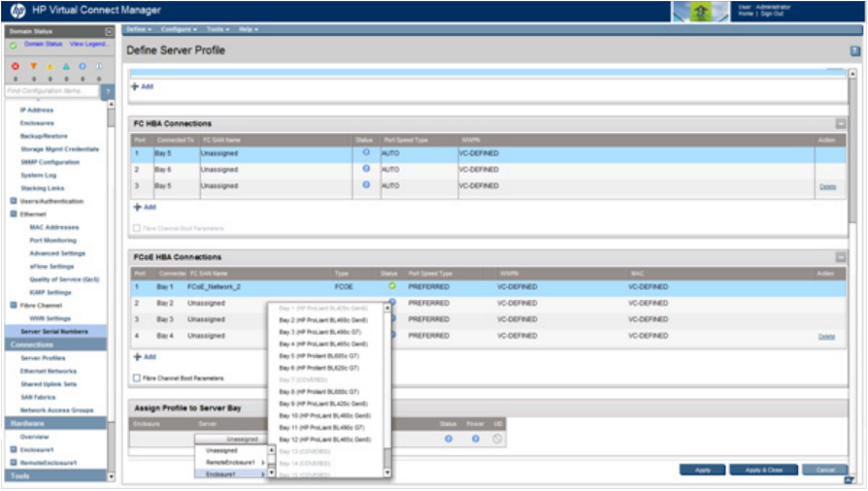
Task: Open the help icon for Define Server Profile
Action: [x=855, y=50]
